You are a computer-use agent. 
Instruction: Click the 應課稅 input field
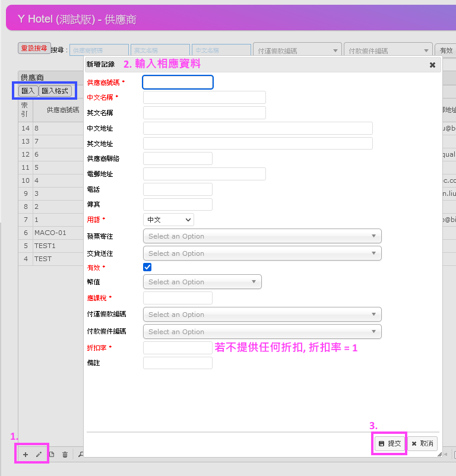click(x=178, y=298)
